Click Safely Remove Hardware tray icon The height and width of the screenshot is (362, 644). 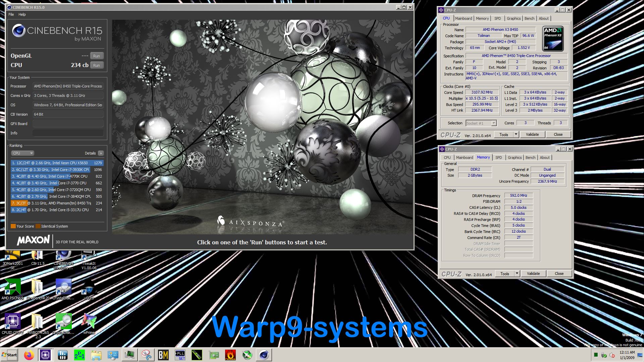point(604,355)
